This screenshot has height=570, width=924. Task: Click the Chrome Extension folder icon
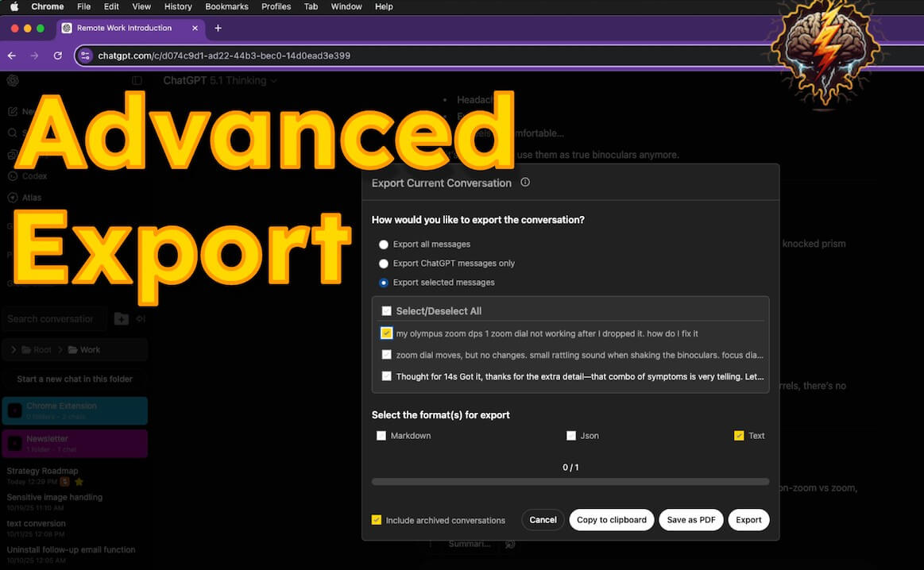(x=15, y=410)
